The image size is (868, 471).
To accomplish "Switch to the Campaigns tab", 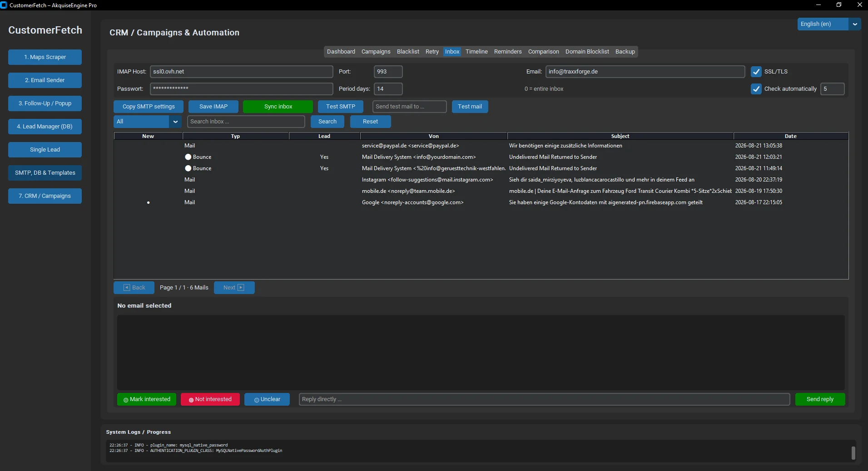I will click(376, 52).
